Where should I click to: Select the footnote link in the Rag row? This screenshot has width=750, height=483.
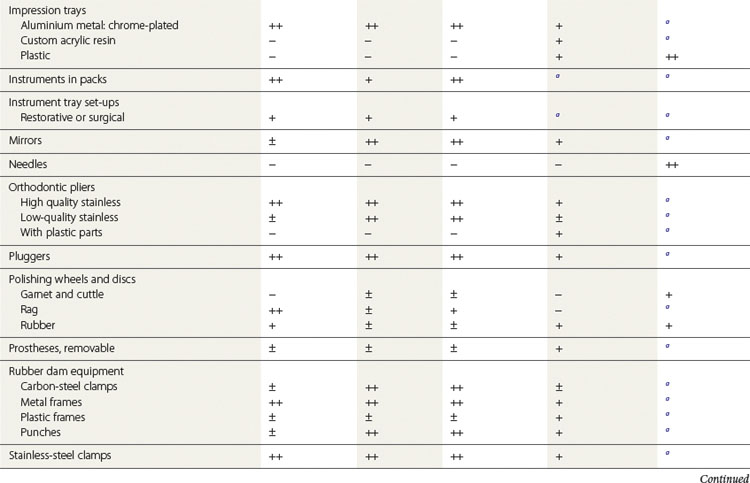(667, 307)
